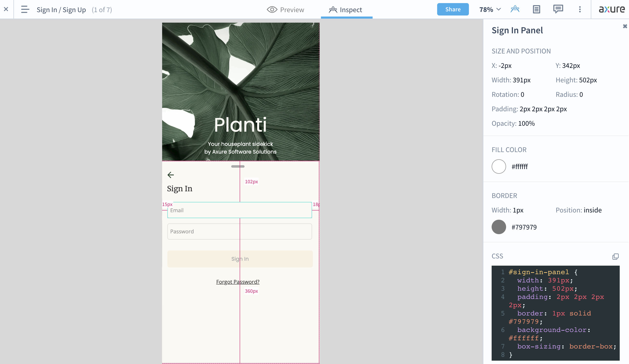Click the hamburger menu icon
The height and width of the screenshot is (364, 629).
click(x=24, y=9)
